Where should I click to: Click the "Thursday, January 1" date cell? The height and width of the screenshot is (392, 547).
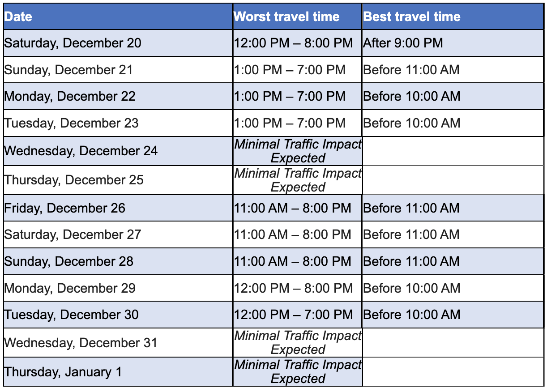[x=63, y=372]
